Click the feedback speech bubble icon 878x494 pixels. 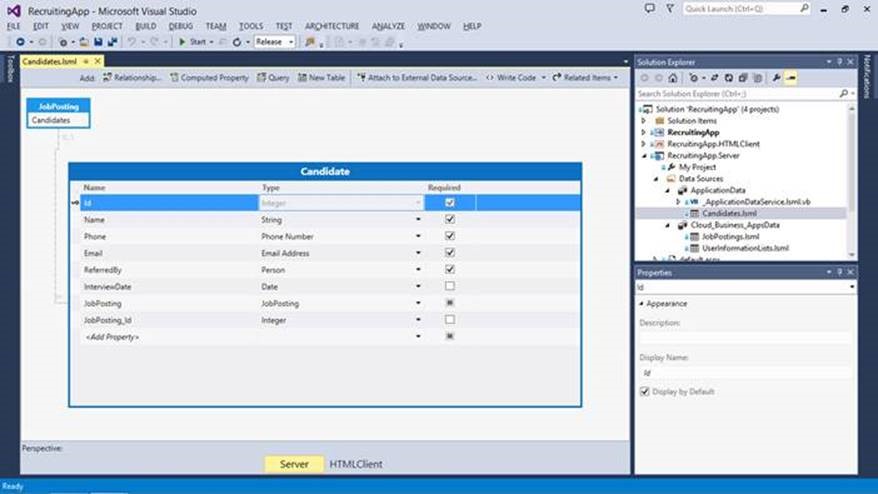[x=650, y=8]
